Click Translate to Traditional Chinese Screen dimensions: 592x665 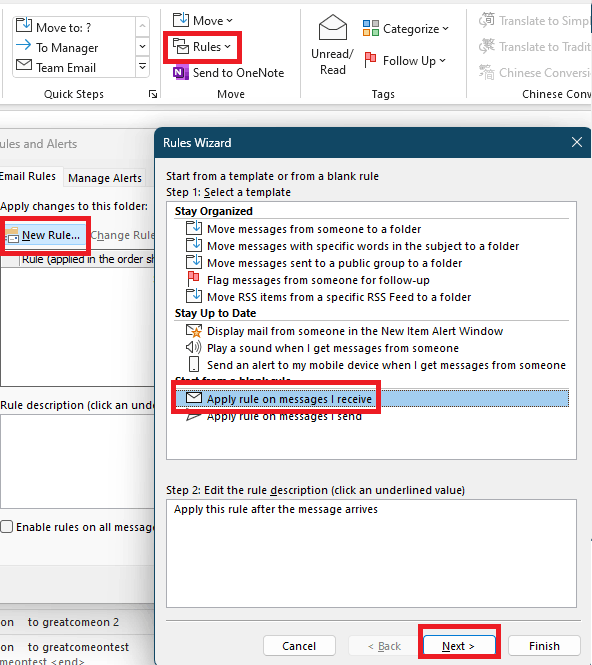pos(535,47)
